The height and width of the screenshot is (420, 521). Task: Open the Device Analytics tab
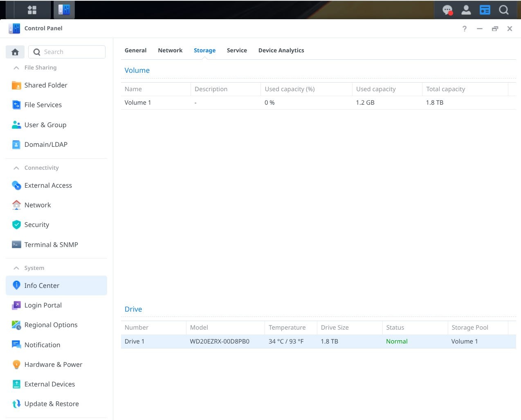point(281,50)
